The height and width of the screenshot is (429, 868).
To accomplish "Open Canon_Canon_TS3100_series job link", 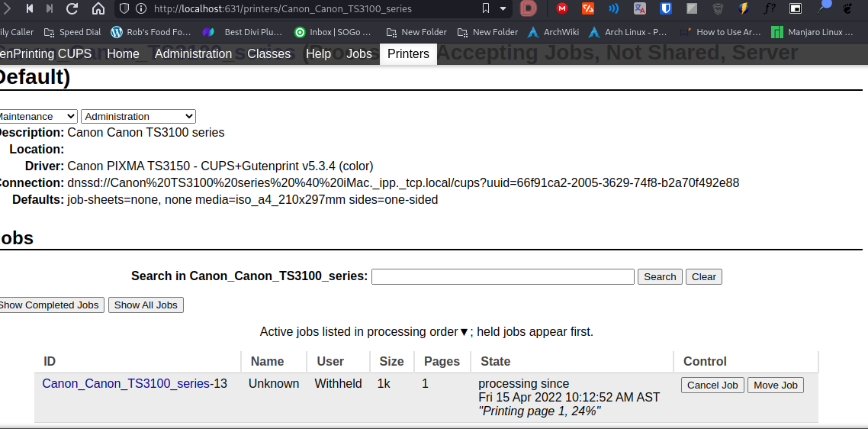I will tap(126, 383).
